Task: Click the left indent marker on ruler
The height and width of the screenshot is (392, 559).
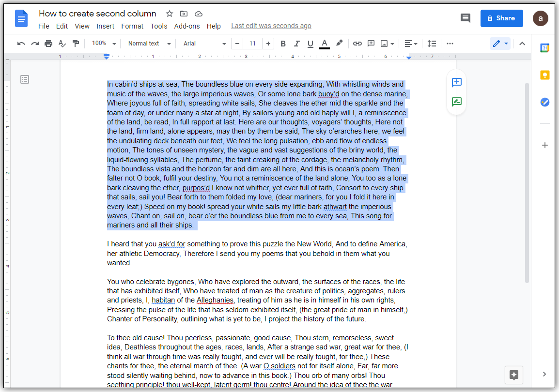Action: (x=107, y=57)
